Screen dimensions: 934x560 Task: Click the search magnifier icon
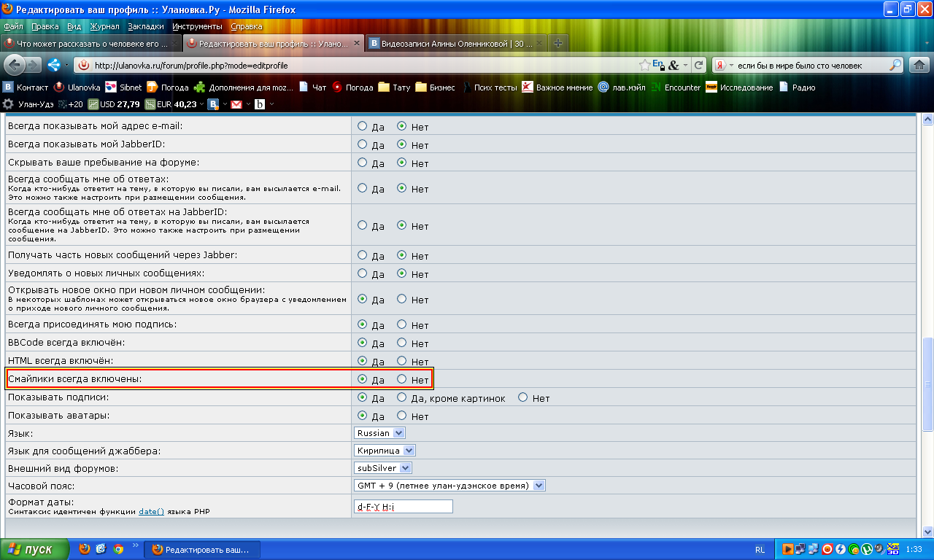[x=895, y=65]
